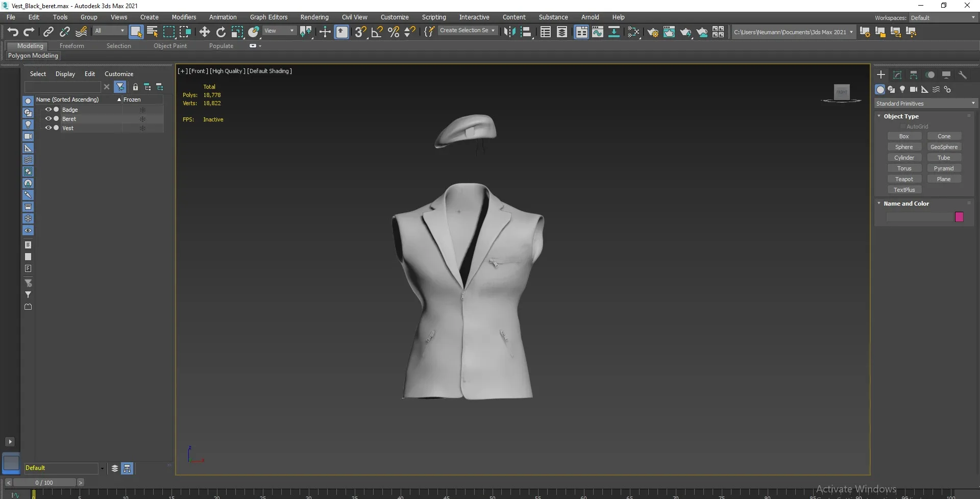Select the Cameras category icon

914,89
